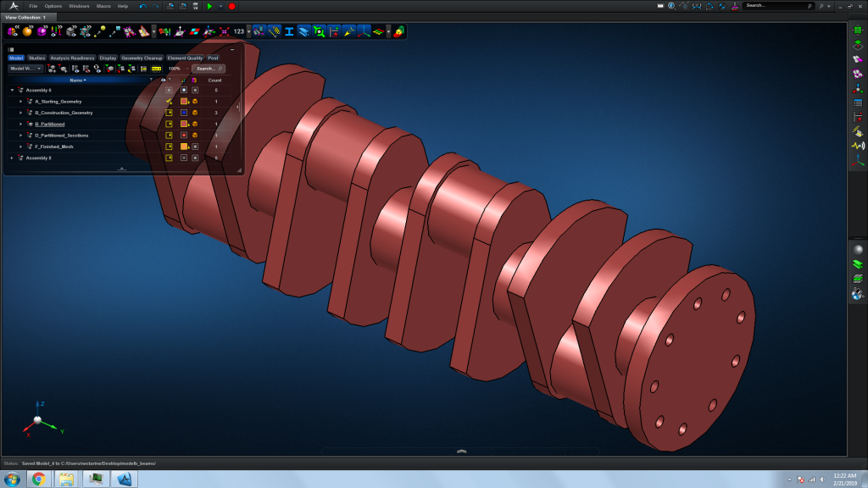Click the orange sphere visibility icon
The height and width of the screenshot is (488, 868).
27,31
